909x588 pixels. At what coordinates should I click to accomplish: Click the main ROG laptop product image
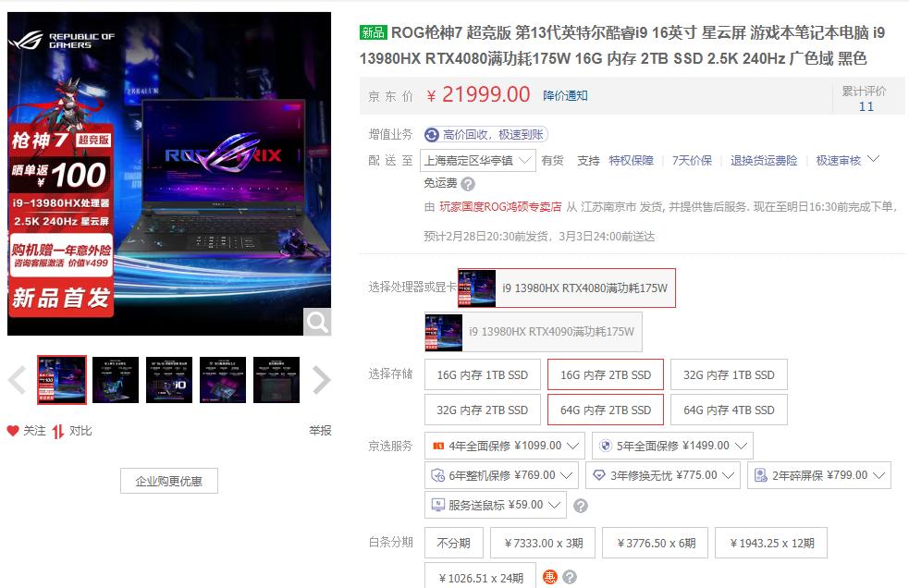click(x=169, y=174)
